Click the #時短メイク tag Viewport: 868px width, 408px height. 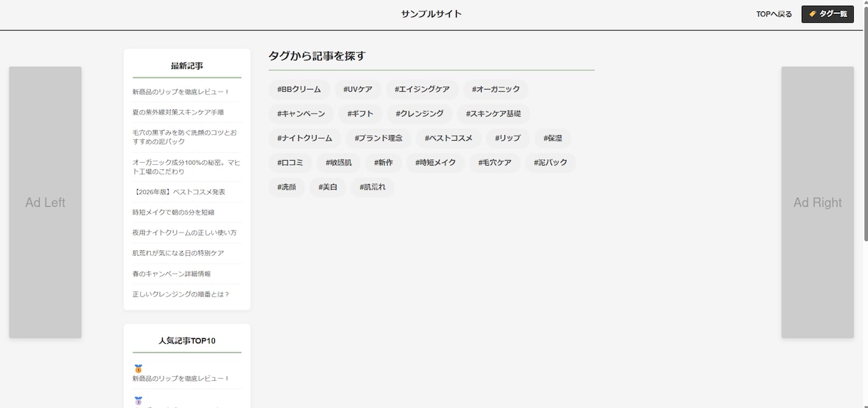(x=435, y=163)
